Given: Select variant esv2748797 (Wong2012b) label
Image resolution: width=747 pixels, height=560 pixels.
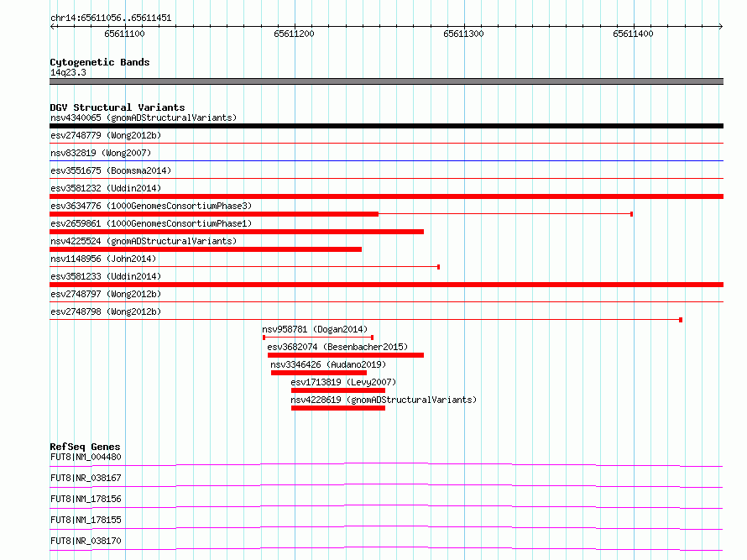Looking at the screenshot, I should [106, 294].
